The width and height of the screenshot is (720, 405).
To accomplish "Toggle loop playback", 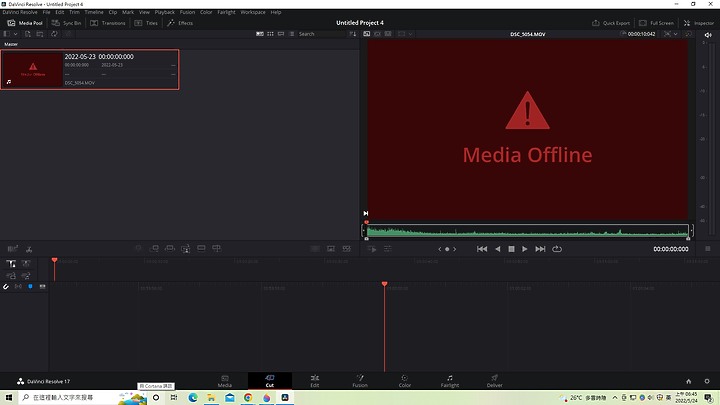I will [x=557, y=249].
